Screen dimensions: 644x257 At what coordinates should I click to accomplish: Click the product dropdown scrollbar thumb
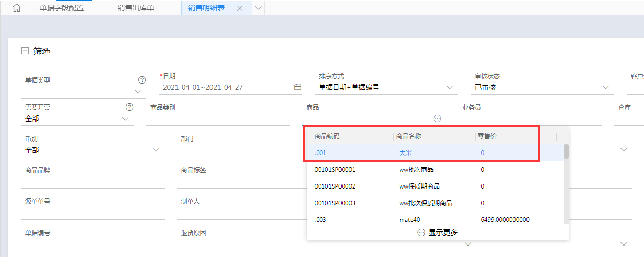coord(566,151)
